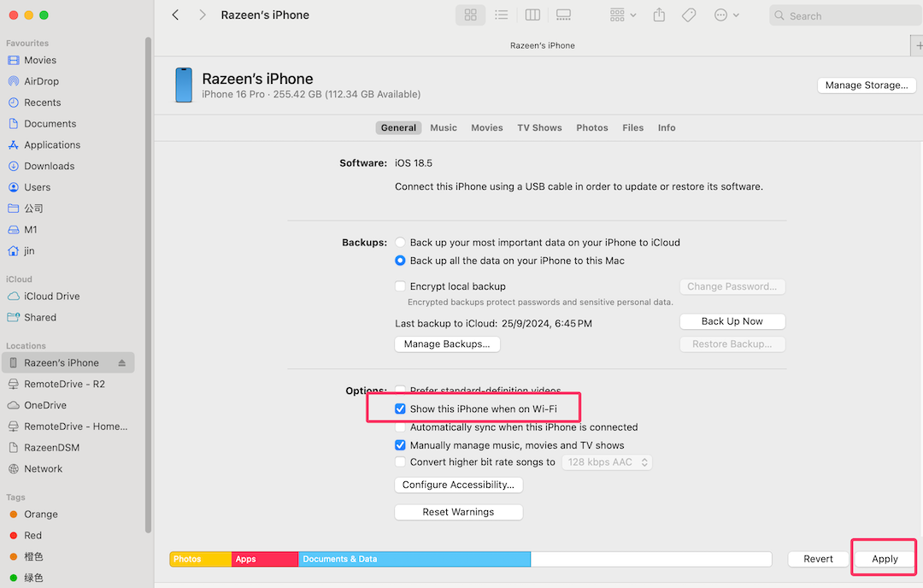Screen dimensions: 923x588
Task: Open the More actions ellipsis menu
Action: pyautogui.click(x=726, y=15)
